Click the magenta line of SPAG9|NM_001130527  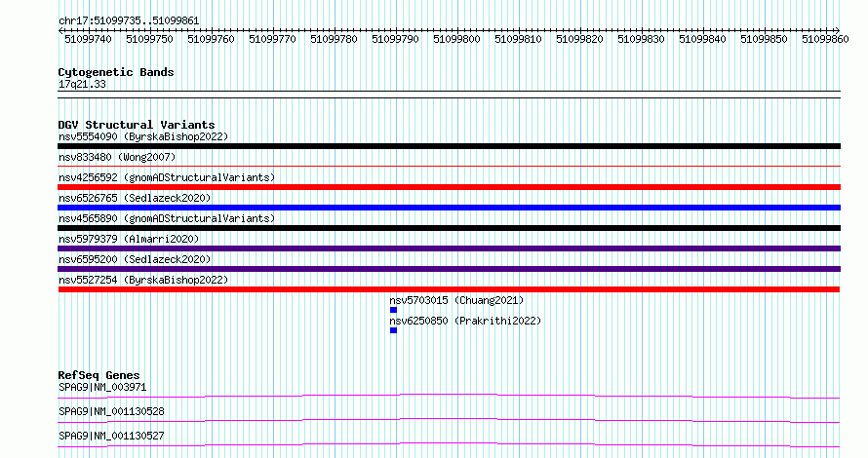pos(449,444)
